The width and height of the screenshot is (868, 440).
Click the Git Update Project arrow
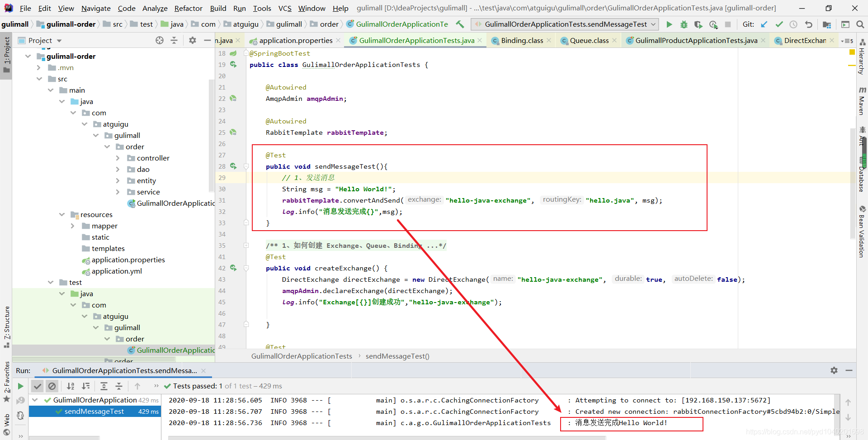coord(764,24)
